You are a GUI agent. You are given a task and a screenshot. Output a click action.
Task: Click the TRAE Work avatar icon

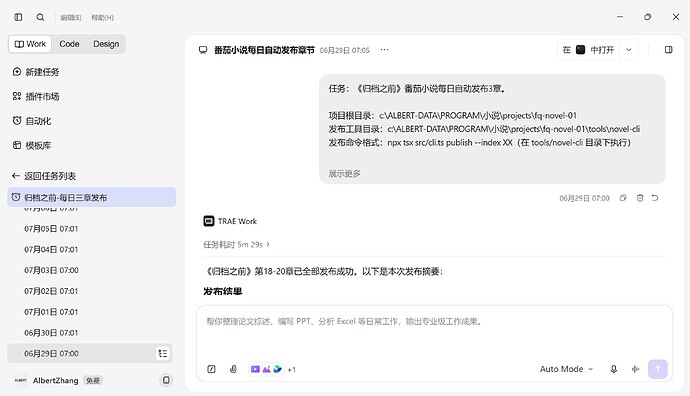coord(209,221)
